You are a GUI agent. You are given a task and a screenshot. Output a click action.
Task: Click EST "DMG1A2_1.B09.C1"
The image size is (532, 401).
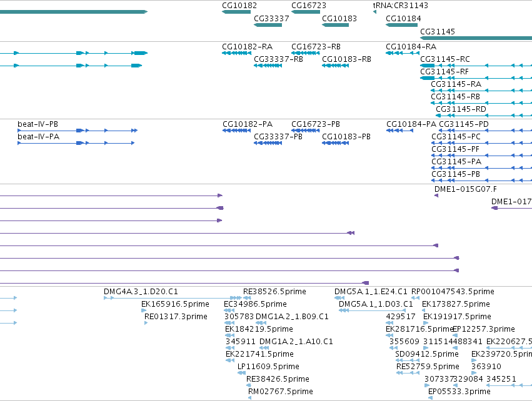pos(292,317)
